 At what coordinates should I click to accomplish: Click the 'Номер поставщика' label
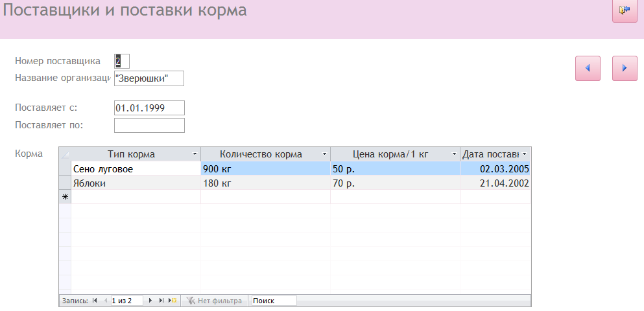click(58, 61)
